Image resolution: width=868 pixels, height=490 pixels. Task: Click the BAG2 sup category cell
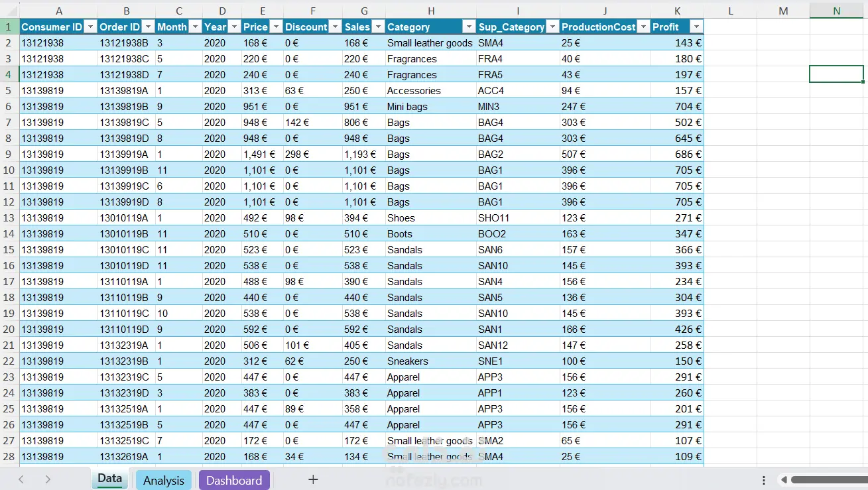(518, 154)
